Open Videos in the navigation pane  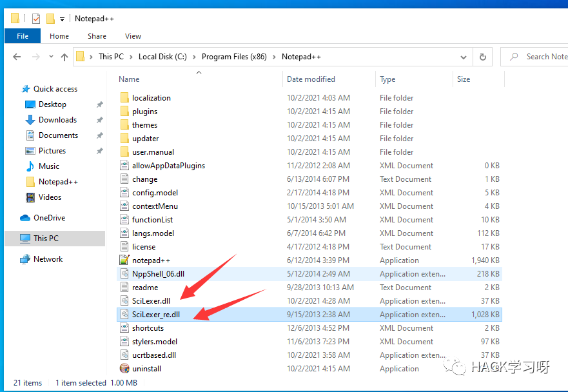(x=50, y=197)
